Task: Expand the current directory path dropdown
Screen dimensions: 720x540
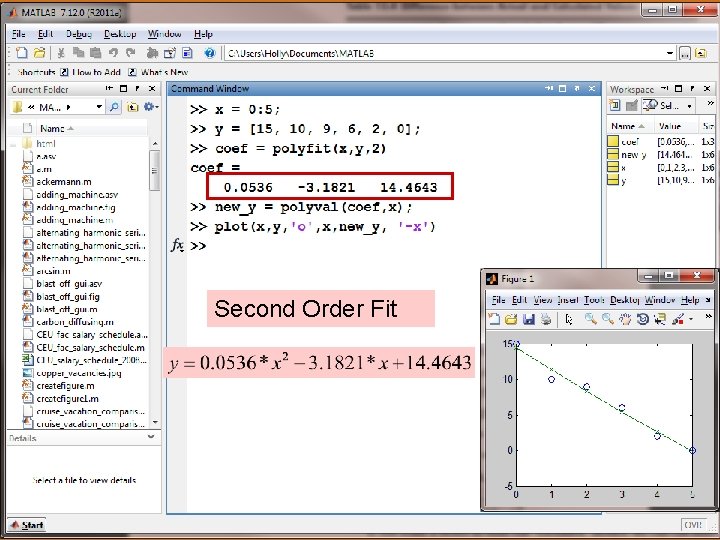Action: [670, 53]
